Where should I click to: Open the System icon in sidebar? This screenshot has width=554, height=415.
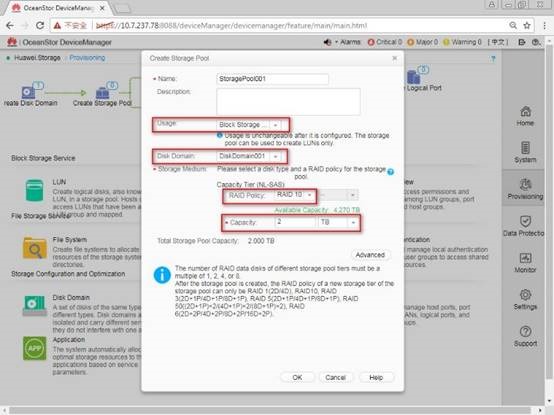525,148
